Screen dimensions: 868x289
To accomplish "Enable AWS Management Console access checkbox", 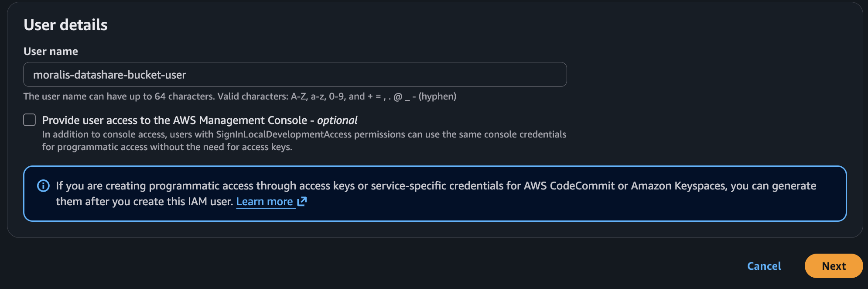I will (x=30, y=120).
